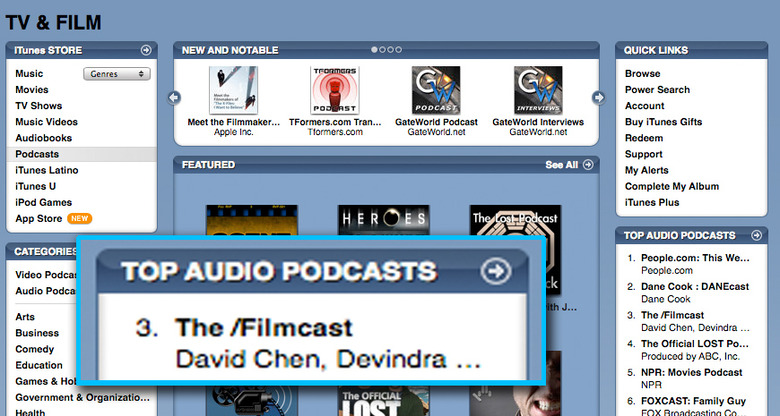Viewport: 780px width, 416px height.
Task: Click TFormers.com Tran... title text
Action: coord(335,122)
